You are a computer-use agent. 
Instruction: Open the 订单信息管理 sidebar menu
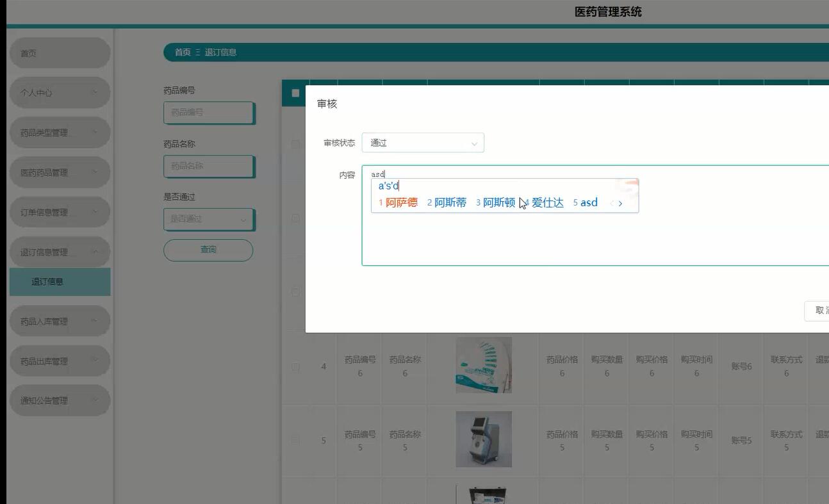click(60, 211)
